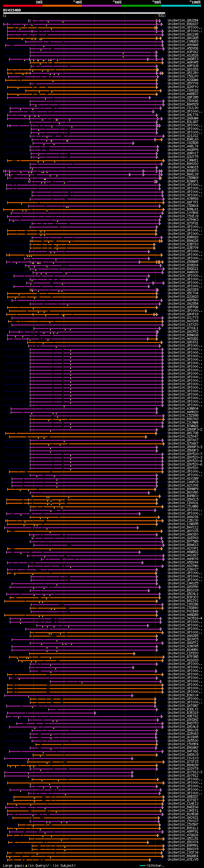The width and height of the screenshot is (204, 868).
Task: Select the orange ~40% identity legend segment
Action: click(x=62, y=6)
